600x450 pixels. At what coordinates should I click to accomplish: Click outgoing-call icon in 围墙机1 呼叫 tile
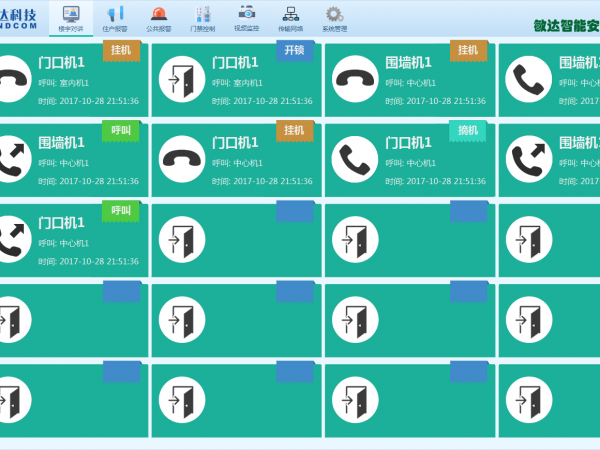(12, 160)
